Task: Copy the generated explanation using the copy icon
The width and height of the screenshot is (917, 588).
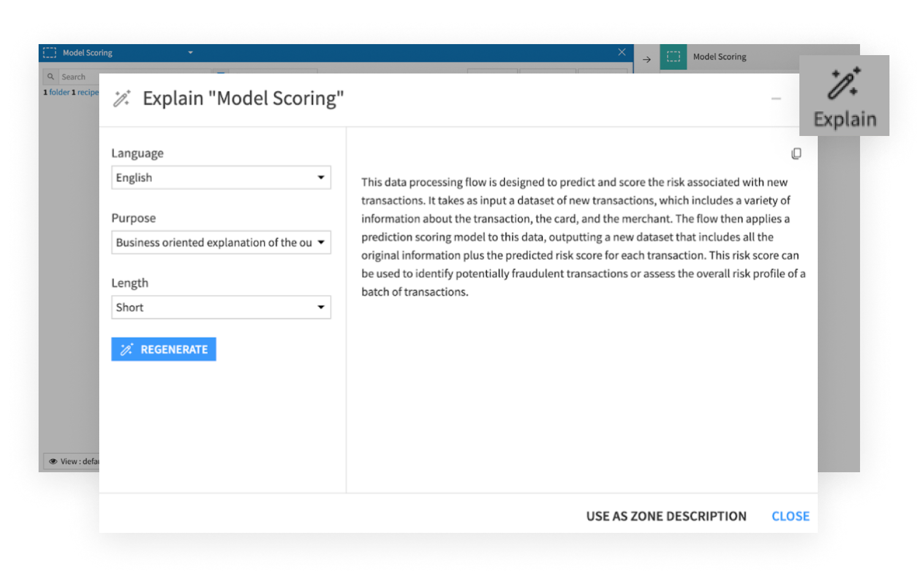Action: point(796,154)
